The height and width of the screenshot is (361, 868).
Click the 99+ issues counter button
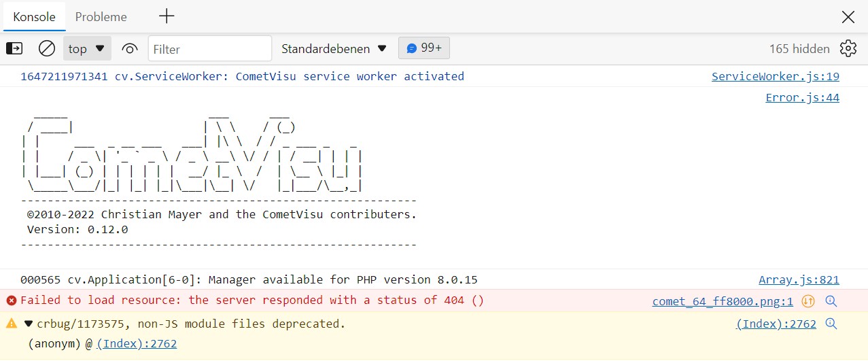[x=424, y=48]
